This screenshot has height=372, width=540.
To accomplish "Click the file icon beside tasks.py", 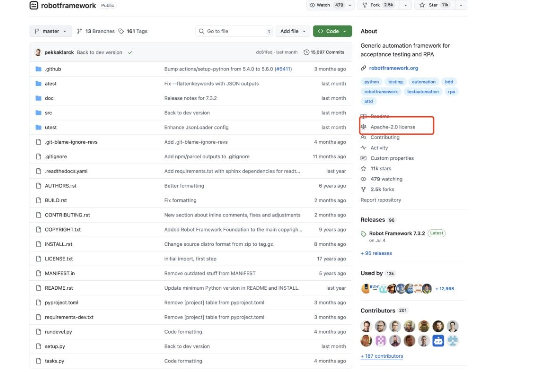I will point(38,361).
